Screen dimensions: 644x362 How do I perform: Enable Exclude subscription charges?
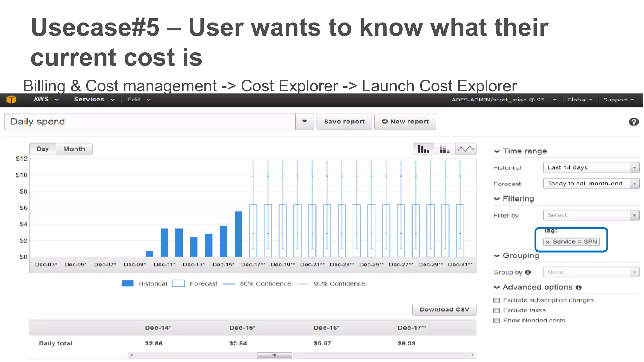tap(497, 300)
